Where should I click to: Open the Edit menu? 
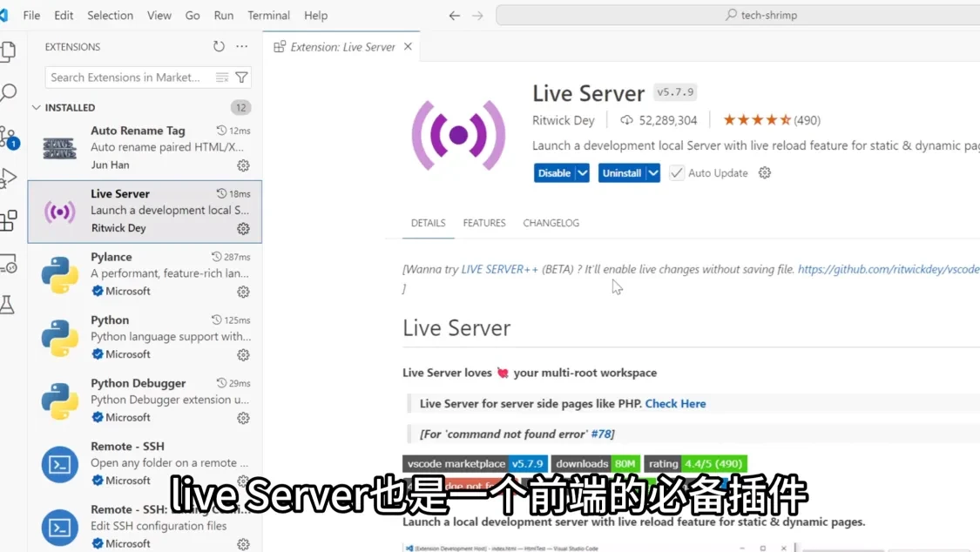pyautogui.click(x=64, y=15)
